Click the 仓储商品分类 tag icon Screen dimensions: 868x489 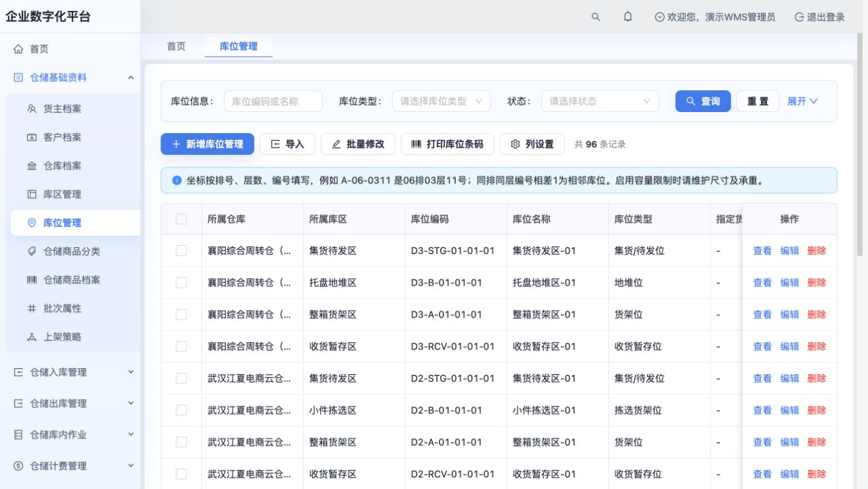click(31, 251)
